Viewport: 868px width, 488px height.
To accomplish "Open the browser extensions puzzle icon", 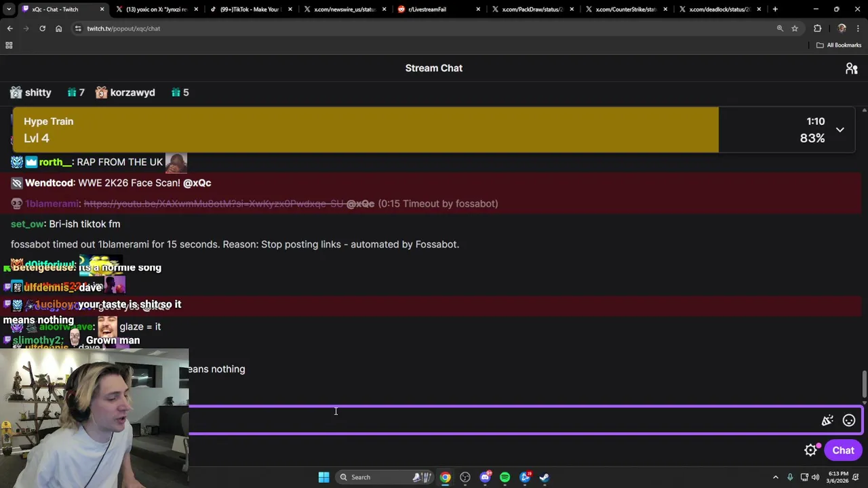I will (817, 28).
